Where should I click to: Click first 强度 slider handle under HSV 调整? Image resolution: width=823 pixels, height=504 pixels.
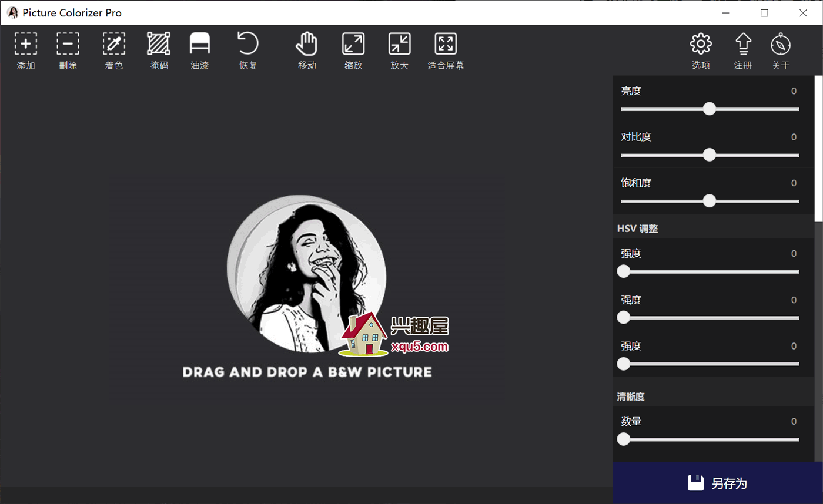pyautogui.click(x=624, y=271)
